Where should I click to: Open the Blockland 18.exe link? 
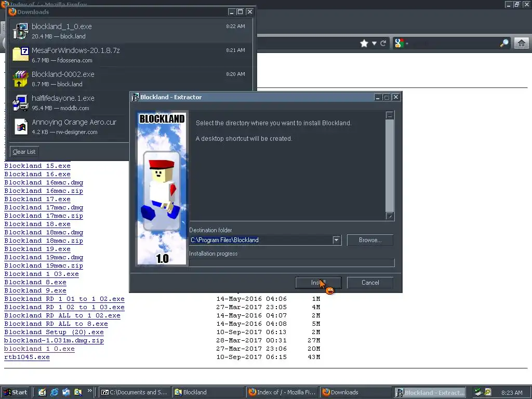pyautogui.click(x=37, y=224)
